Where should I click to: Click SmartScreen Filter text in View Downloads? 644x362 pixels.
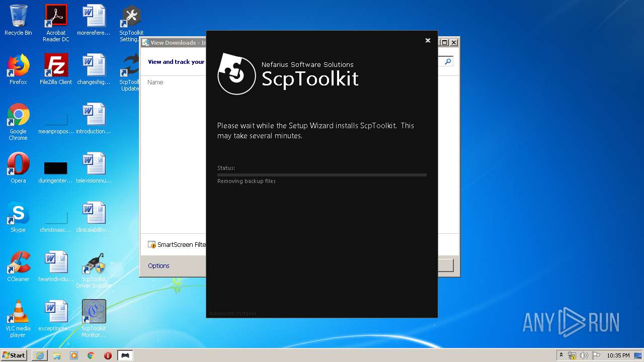tap(177, 244)
